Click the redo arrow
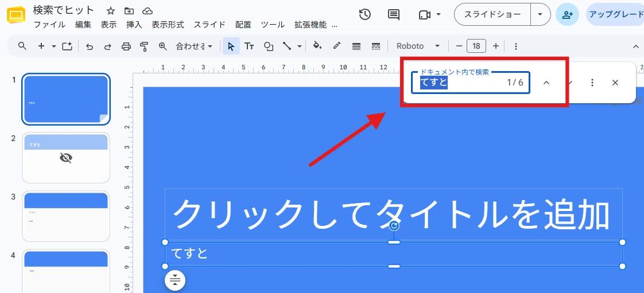 click(x=107, y=46)
